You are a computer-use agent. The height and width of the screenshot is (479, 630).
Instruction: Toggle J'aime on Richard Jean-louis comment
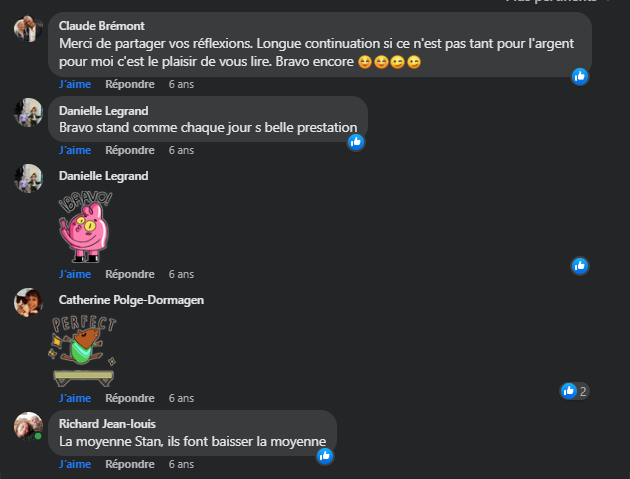(75, 464)
